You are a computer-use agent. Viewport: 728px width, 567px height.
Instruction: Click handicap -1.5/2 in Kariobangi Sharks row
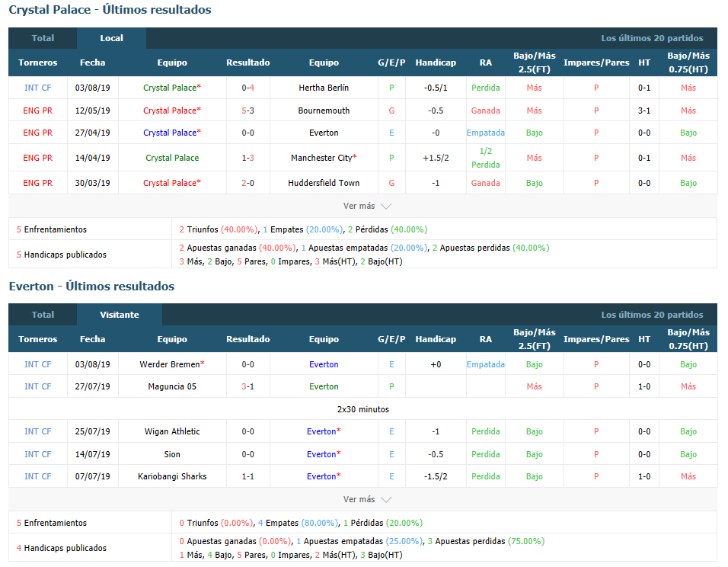click(436, 476)
